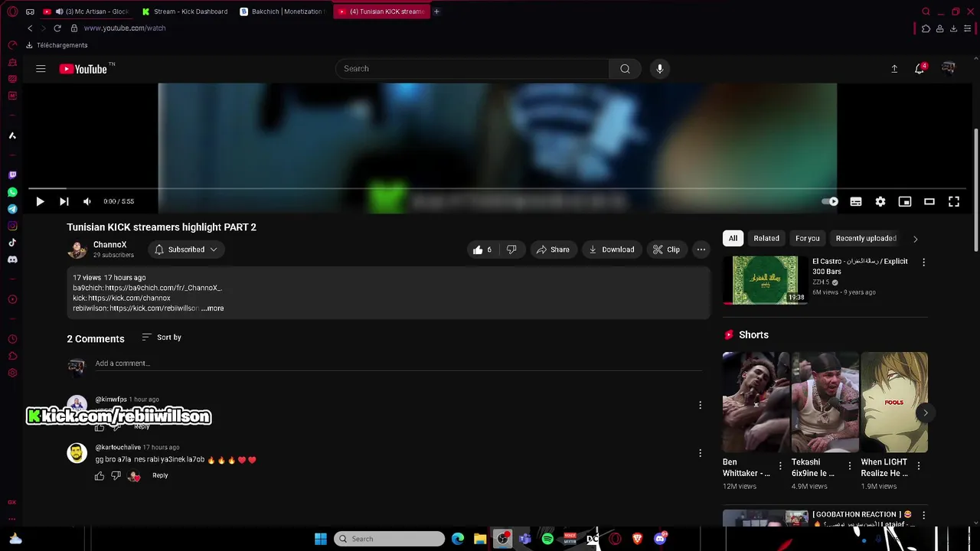Open a new browser tab with plus

tap(436, 11)
